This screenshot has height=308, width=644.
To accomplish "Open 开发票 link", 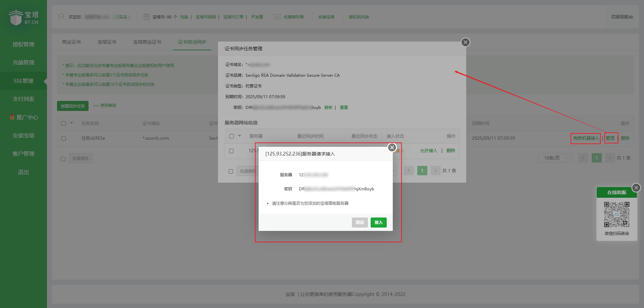I will click(257, 17).
